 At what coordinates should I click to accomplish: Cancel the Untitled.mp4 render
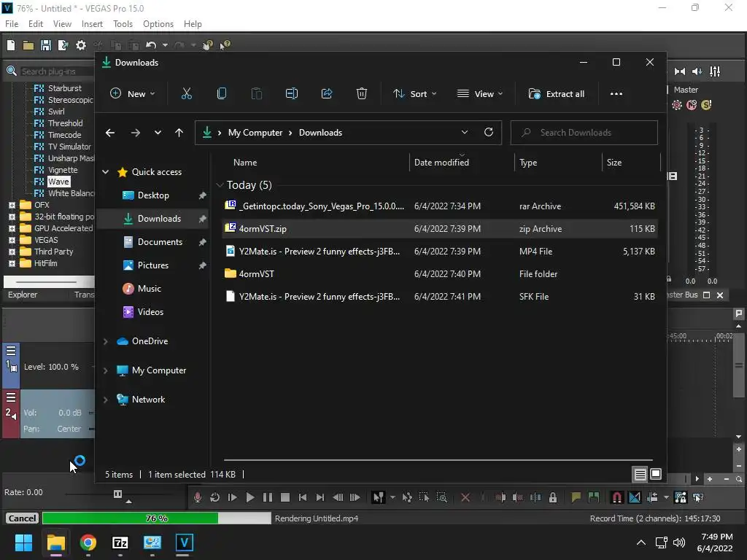point(22,518)
